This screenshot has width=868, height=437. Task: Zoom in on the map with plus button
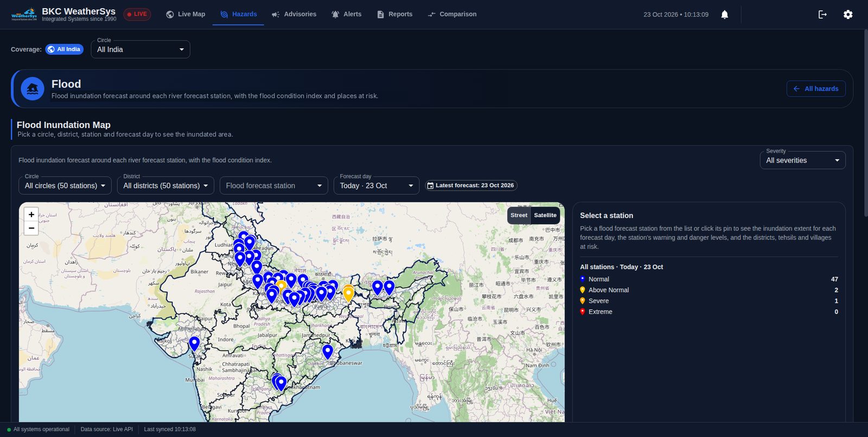pos(31,214)
